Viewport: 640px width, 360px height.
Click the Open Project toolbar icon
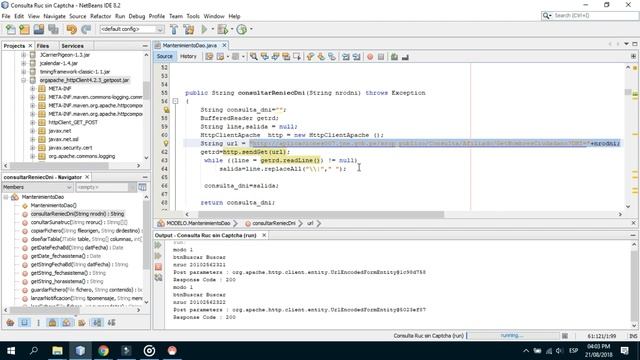[39, 29]
